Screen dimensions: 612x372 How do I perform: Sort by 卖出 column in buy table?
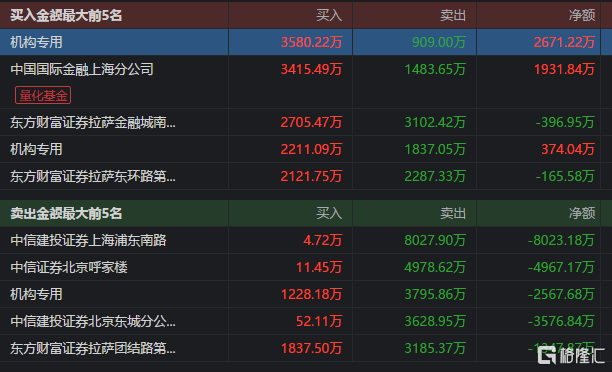[453, 15]
